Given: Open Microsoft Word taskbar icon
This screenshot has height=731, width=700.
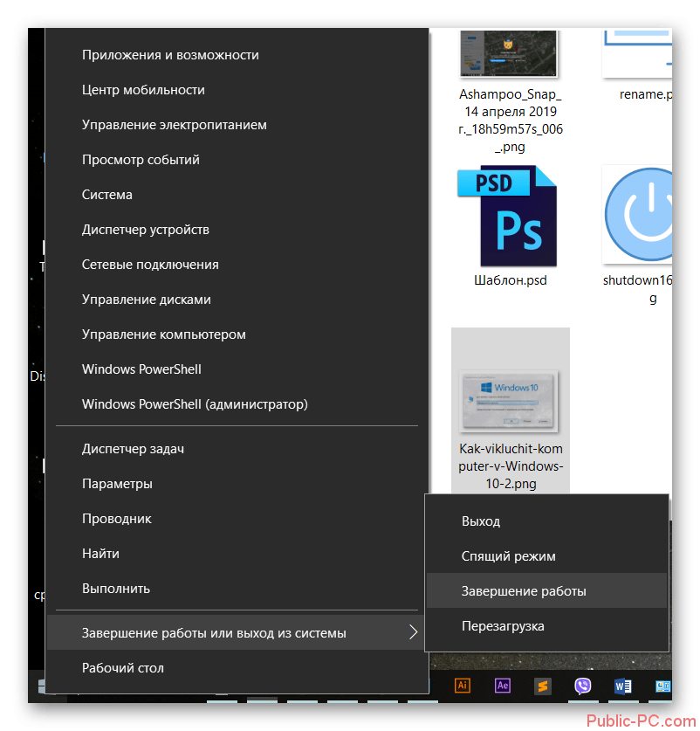Looking at the screenshot, I should tap(622, 686).
